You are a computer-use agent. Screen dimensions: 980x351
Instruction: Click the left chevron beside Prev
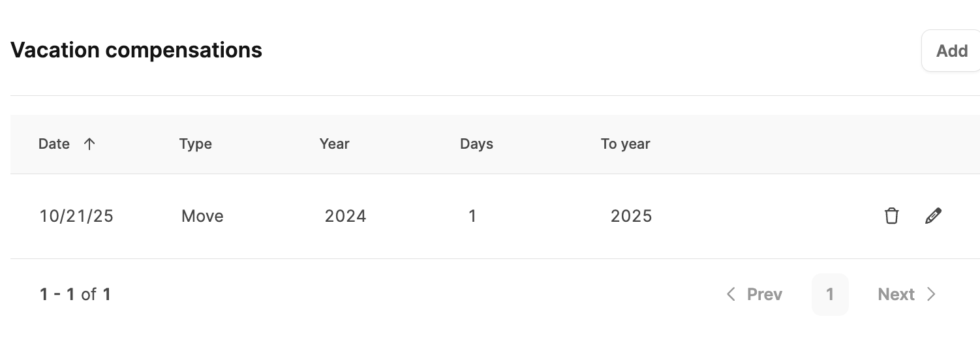pyautogui.click(x=731, y=294)
